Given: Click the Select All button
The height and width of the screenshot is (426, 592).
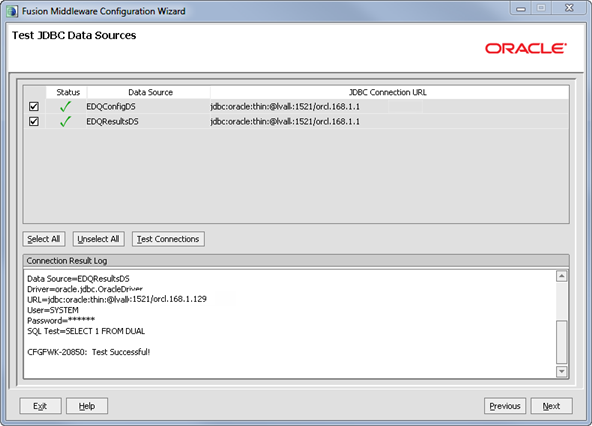Looking at the screenshot, I should pyautogui.click(x=44, y=239).
